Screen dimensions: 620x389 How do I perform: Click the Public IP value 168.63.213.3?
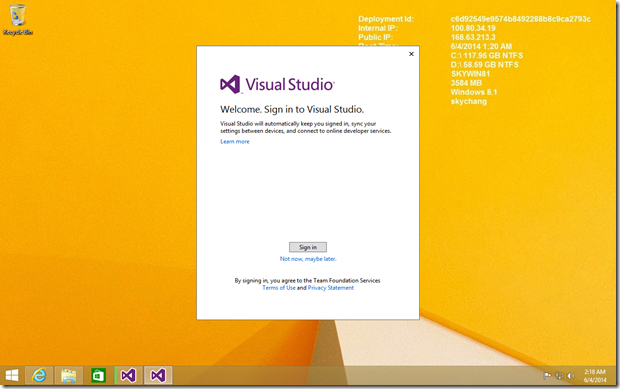point(473,37)
